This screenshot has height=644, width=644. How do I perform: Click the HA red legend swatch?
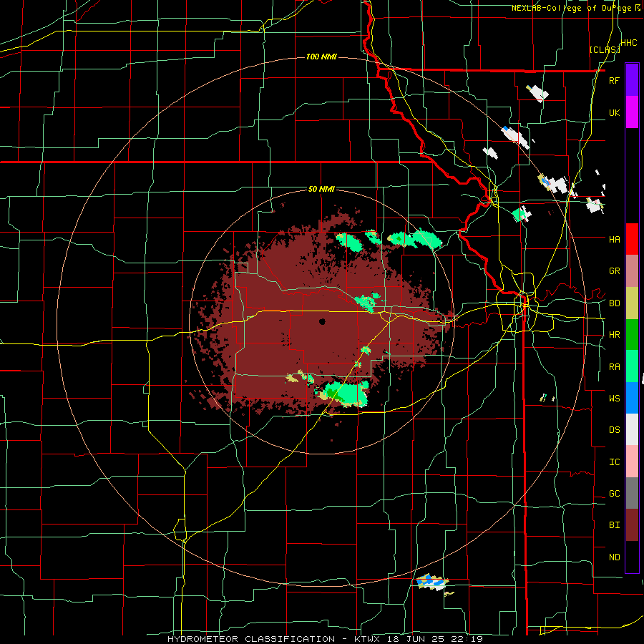632,239
